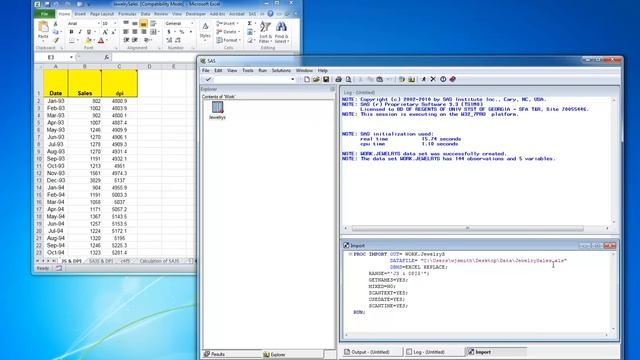Click the Excel Help question mark icon

coord(270,14)
